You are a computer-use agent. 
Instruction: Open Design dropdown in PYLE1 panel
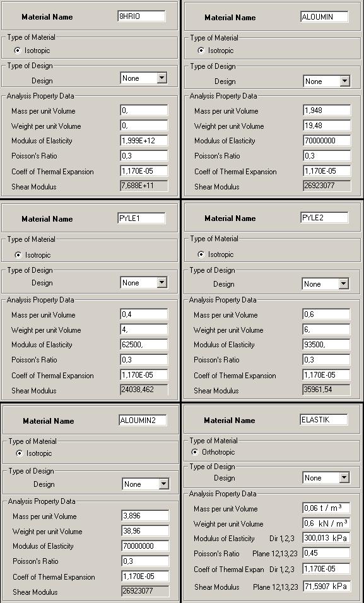pyautogui.click(x=144, y=283)
